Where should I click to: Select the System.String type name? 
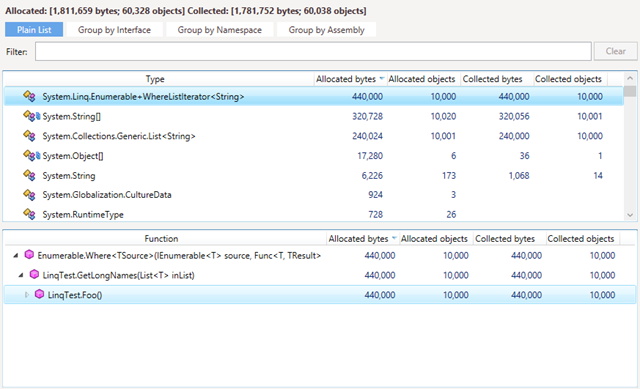69,176
